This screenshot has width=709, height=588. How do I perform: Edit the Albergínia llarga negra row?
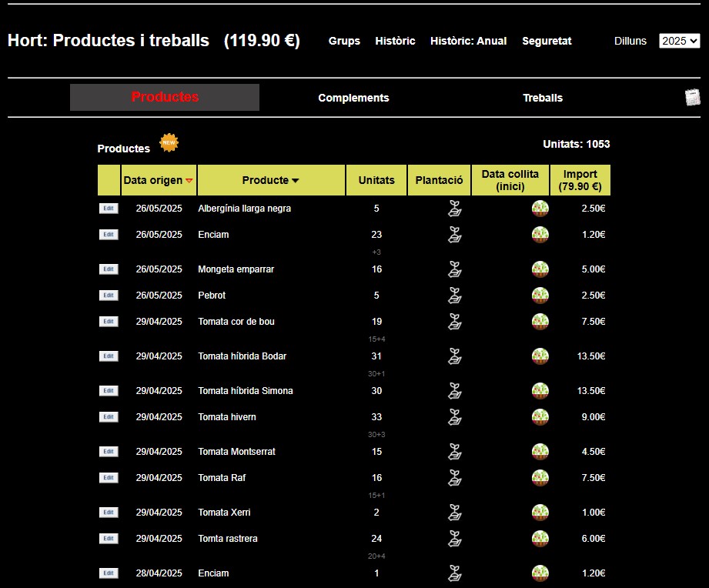coord(109,209)
